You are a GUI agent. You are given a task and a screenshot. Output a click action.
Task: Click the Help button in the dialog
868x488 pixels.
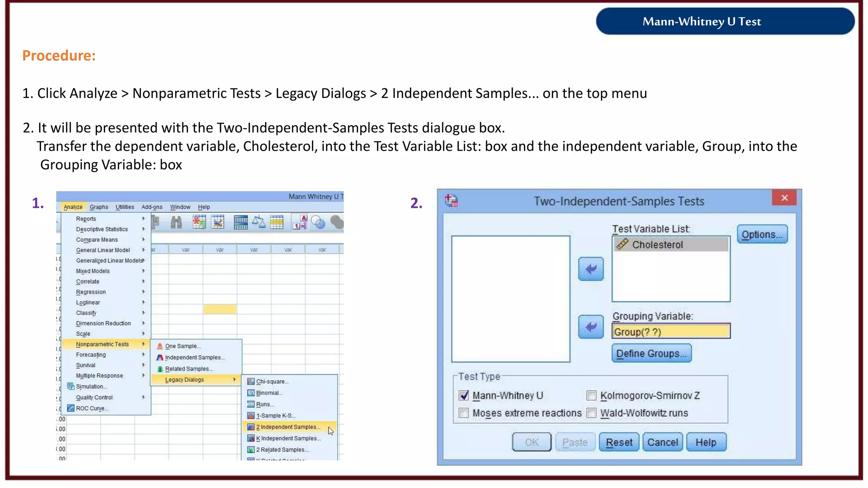point(706,442)
